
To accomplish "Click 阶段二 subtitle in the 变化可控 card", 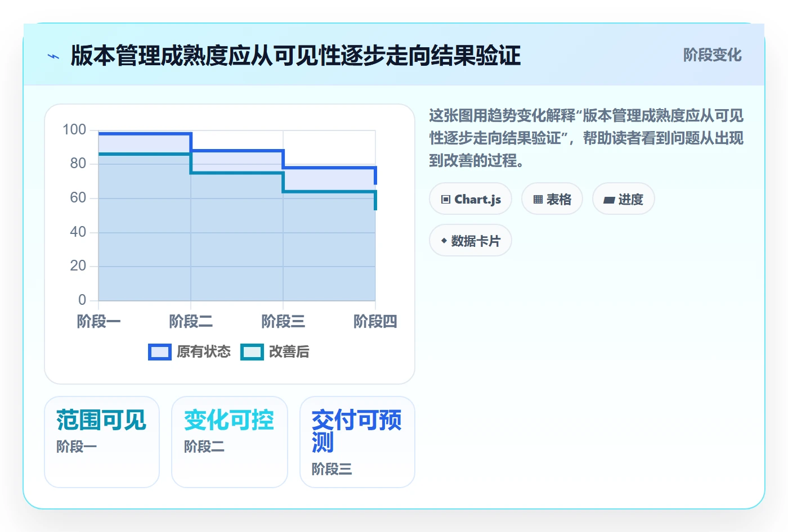I will (x=204, y=447).
